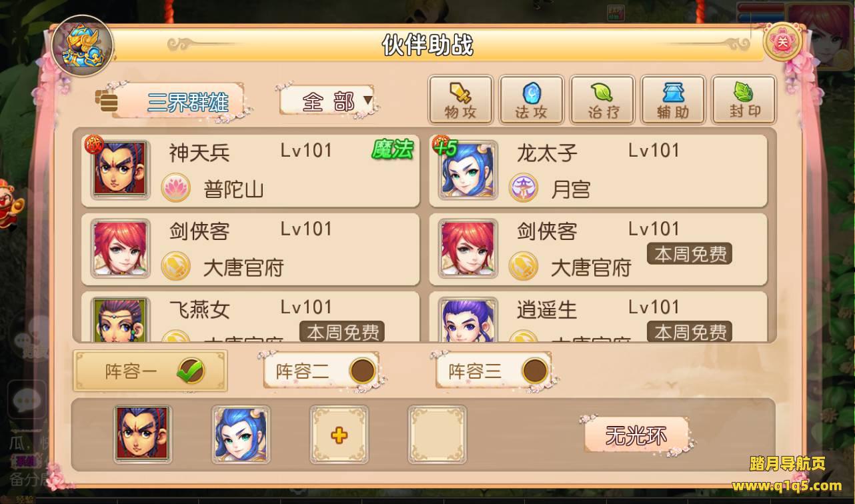Select the 法攻 blue gem filter
Image resolution: width=855 pixels, height=504 pixels.
click(532, 99)
